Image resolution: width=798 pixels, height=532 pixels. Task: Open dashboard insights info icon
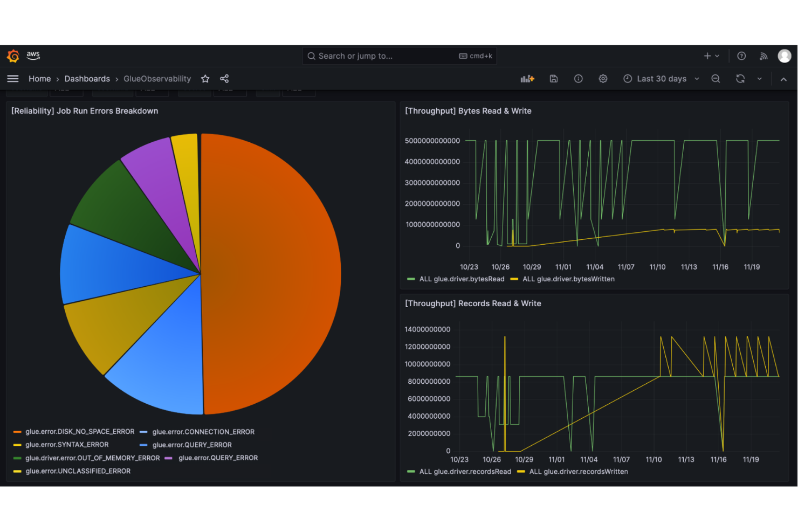point(578,78)
